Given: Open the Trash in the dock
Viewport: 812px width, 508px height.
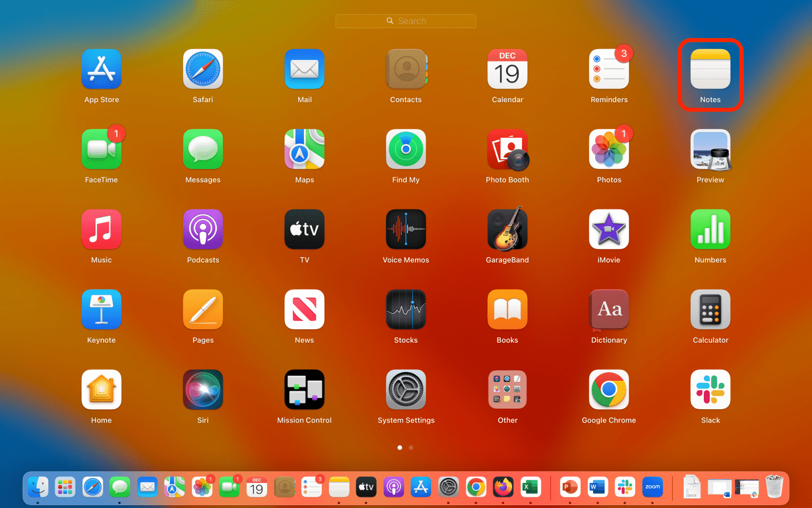Looking at the screenshot, I should click(x=774, y=487).
